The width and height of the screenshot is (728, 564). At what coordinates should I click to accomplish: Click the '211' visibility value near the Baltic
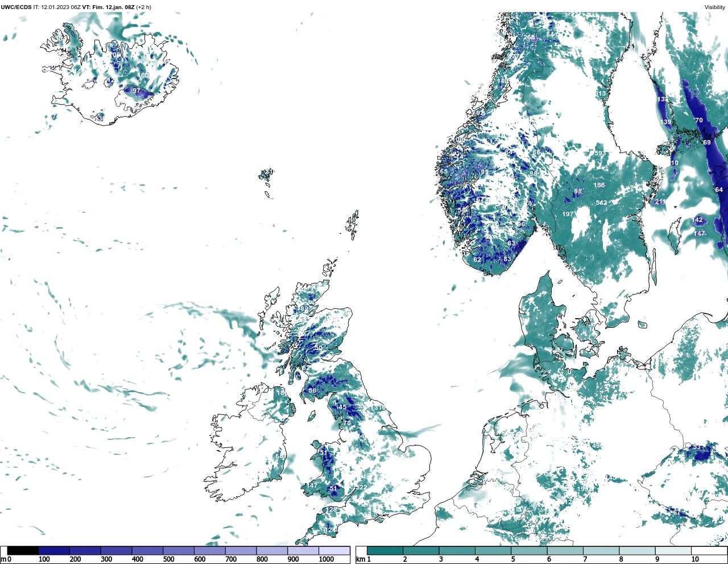[660, 202]
